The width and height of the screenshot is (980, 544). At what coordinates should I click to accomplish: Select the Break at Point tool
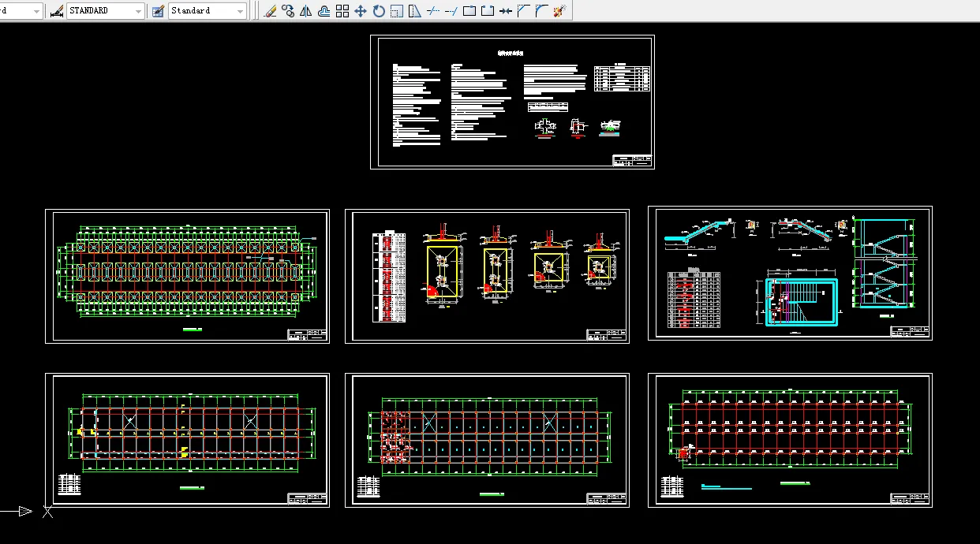pyautogui.click(x=469, y=11)
